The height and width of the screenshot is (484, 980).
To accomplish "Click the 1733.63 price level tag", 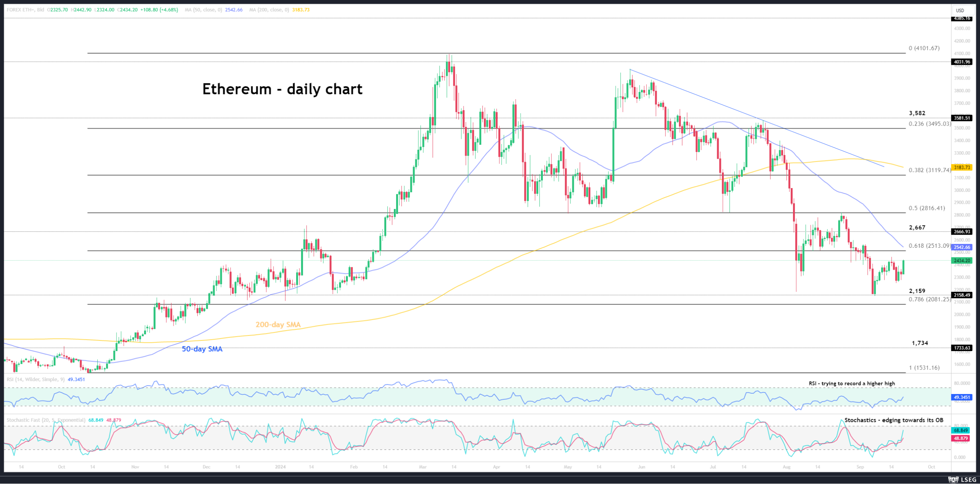I will point(962,348).
